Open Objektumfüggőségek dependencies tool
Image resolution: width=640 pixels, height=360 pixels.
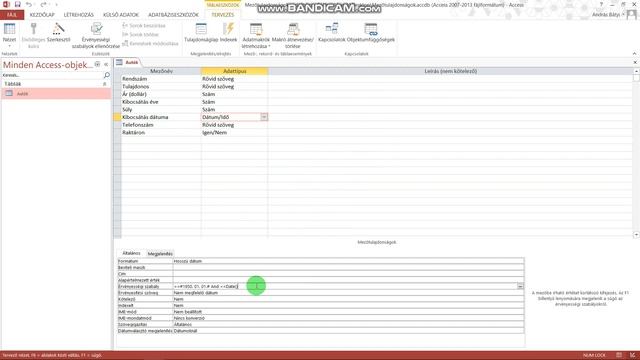[x=371, y=33]
